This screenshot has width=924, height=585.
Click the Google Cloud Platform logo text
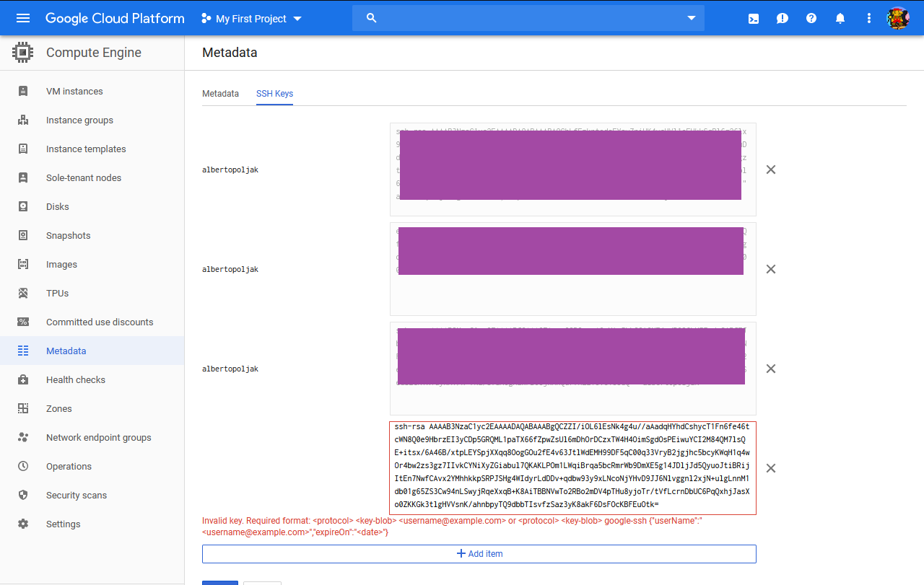(115, 18)
